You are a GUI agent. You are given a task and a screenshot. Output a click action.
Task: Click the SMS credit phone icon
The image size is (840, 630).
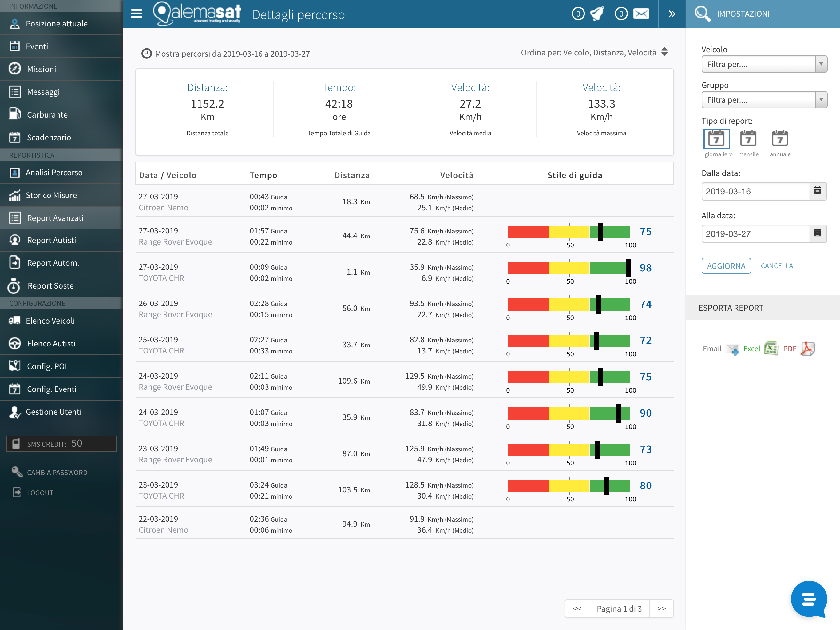click(16, 444)
